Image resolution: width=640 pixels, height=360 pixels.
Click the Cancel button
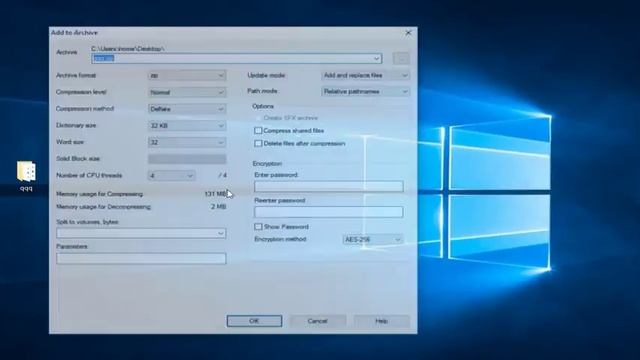pos(318,321)
